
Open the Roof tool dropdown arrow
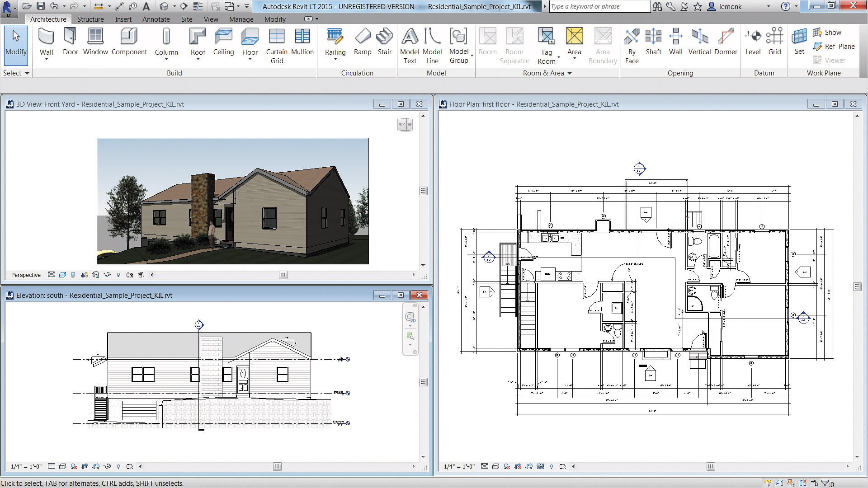click(x=198, y=59)
